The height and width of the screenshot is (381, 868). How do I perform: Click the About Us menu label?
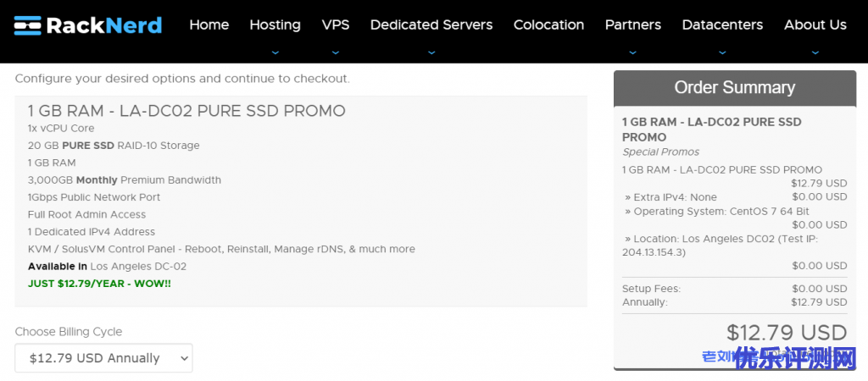click(x=815, y=25)
